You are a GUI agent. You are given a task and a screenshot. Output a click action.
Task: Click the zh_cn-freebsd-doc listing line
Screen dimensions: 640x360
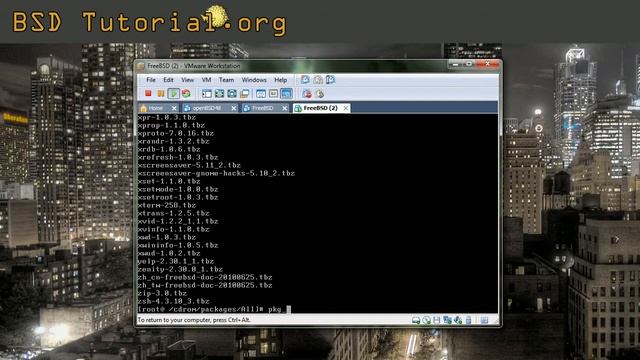coord(205,277)
